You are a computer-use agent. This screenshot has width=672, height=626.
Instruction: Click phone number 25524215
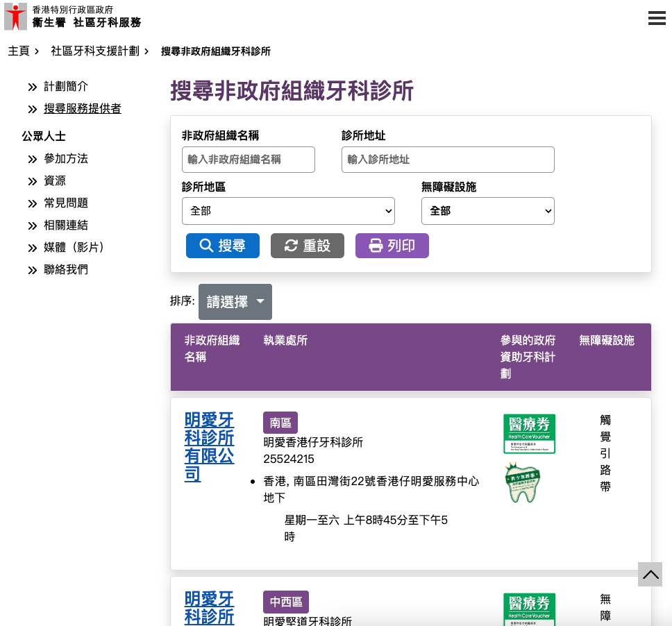click(288, 459)
